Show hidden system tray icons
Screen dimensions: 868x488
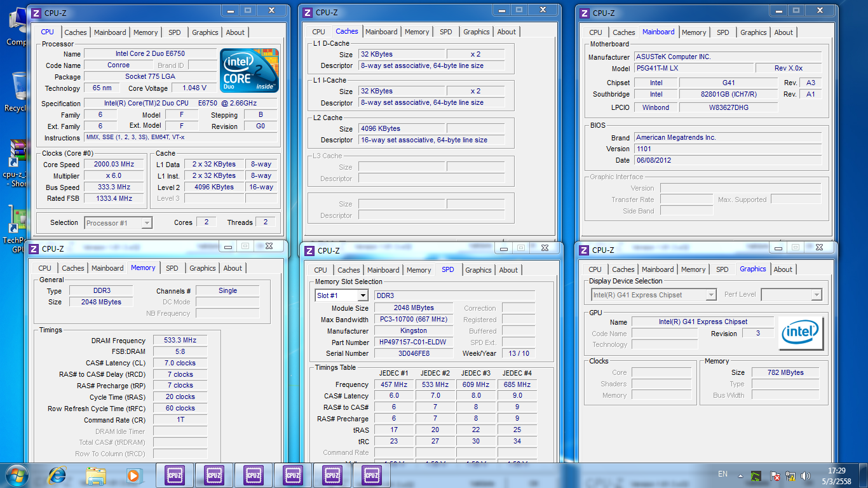click(740, 475)
